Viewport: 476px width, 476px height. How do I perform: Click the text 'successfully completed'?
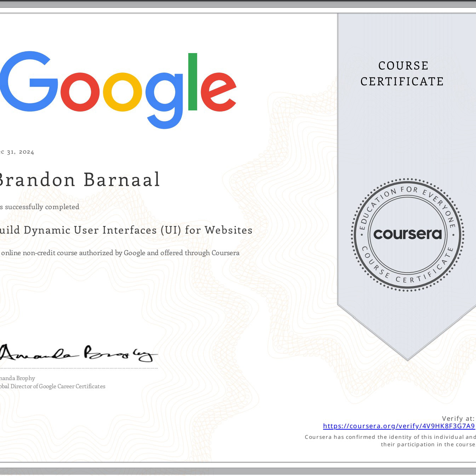pos(42,207)
